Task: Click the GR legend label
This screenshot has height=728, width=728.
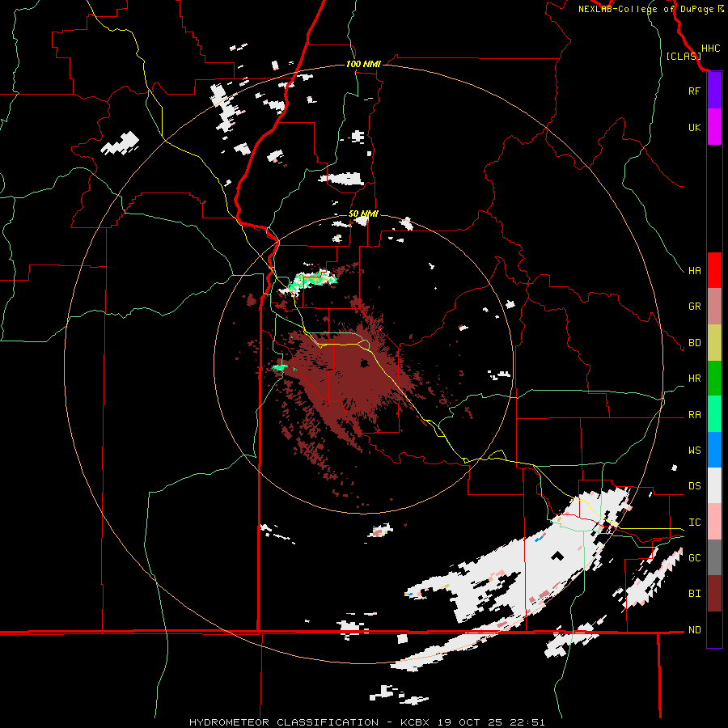Action: pyautogui.click(x=694, y=307)
